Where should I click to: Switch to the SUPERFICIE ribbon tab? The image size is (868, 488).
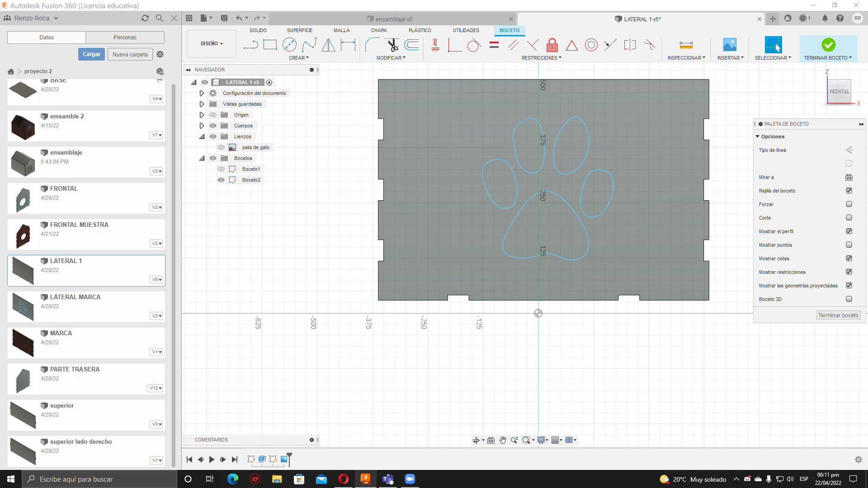(299, 30)
